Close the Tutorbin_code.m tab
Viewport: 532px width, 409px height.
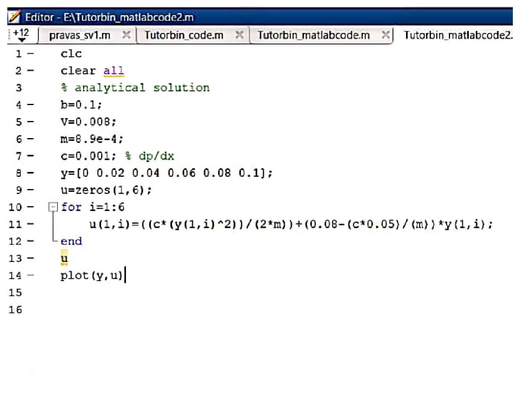click(240, 35)
